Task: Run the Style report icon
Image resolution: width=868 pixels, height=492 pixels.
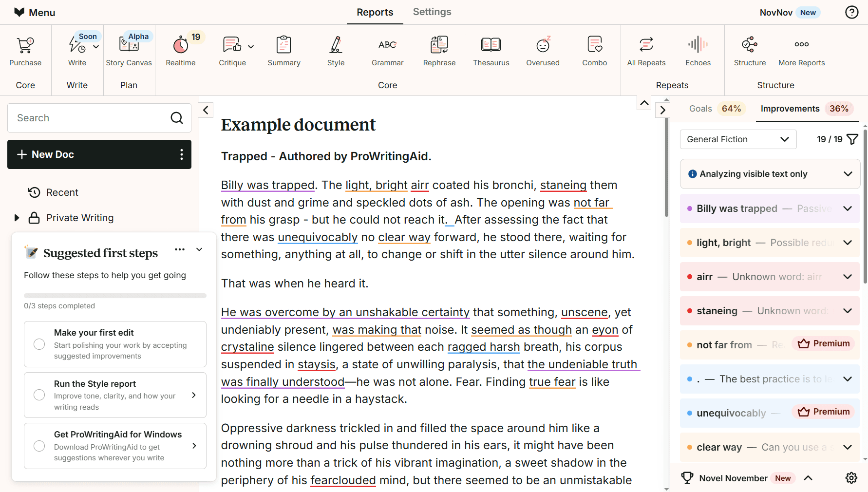Action: [x=336, y=45]
